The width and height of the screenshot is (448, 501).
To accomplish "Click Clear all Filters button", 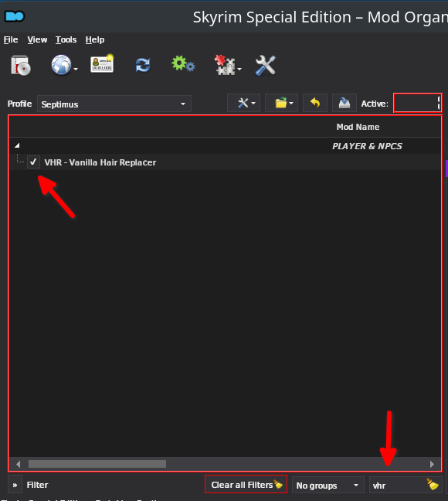I will [x=246, y=485].
